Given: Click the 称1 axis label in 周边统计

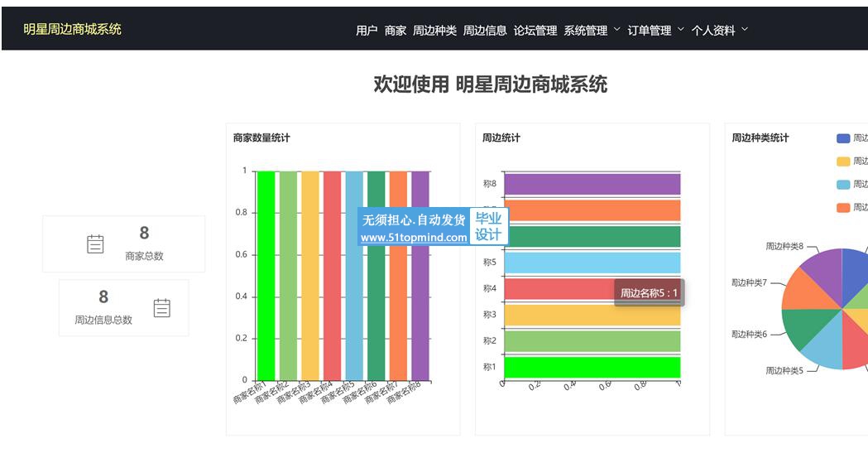Looking at the screenshot, I should (490, 367).
